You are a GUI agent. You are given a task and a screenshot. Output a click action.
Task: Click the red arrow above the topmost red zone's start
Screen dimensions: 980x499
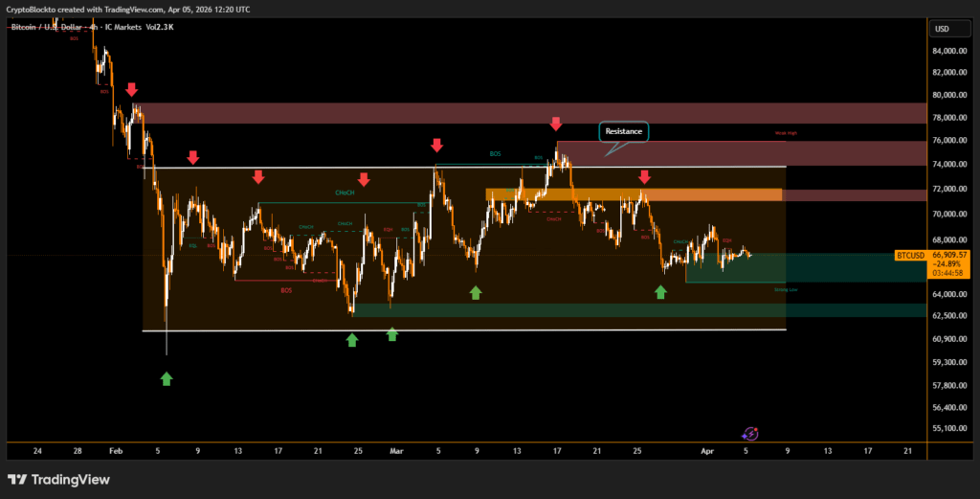131,91
